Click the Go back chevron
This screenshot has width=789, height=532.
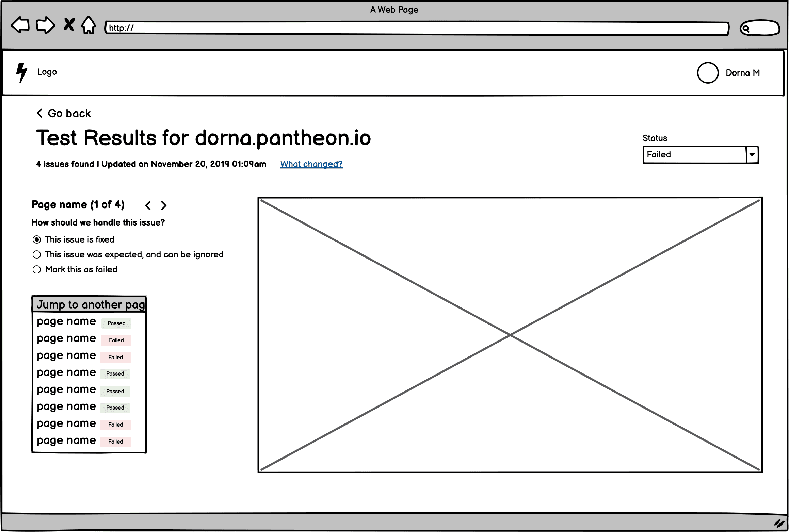[x=39, y=113]
